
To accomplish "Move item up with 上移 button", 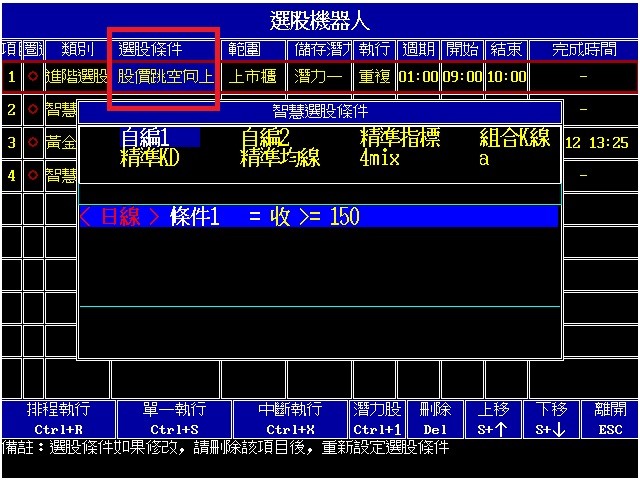I will [x=493, y=419].
